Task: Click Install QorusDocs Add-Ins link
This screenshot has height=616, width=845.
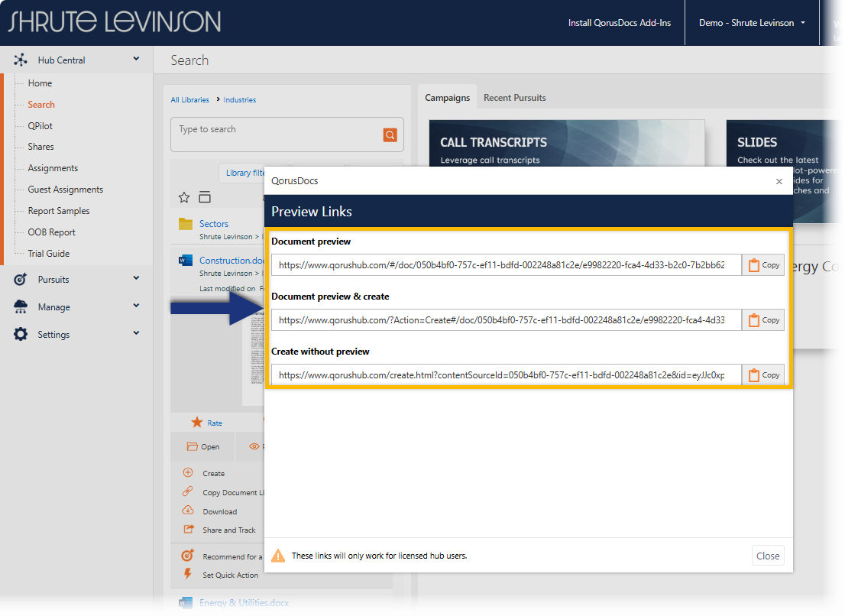Action: tap(619, 23)
